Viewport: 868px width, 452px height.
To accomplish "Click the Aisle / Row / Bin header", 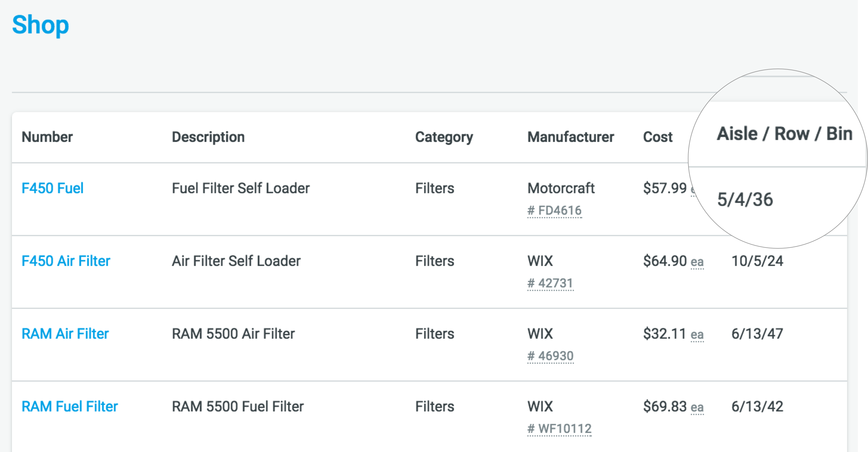I will pyautogui.click(x=784, y=134).
